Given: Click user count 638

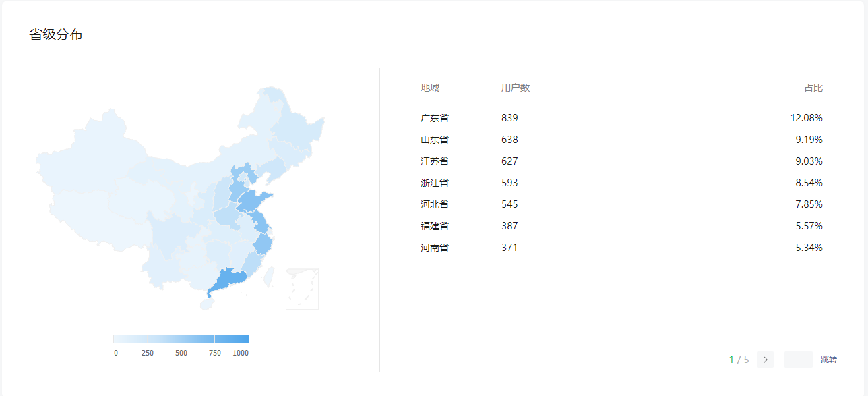Looking at the screenshot, I should pos(509,140).
